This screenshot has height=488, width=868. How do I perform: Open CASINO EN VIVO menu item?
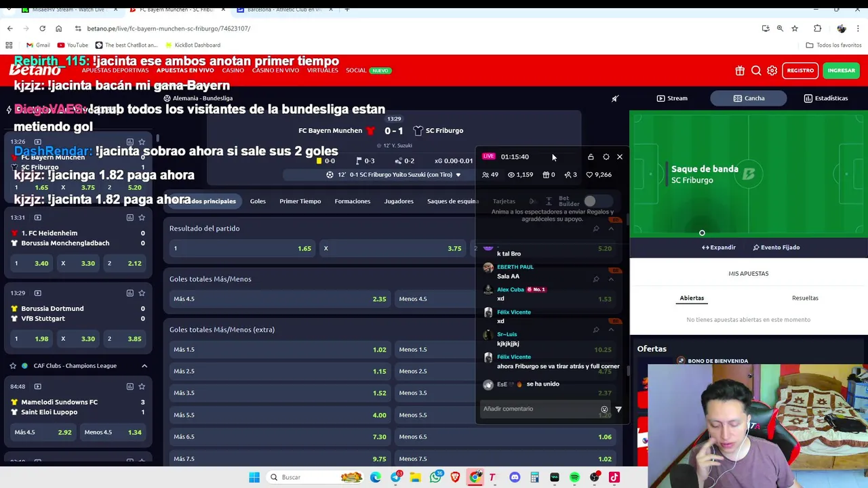275,70
